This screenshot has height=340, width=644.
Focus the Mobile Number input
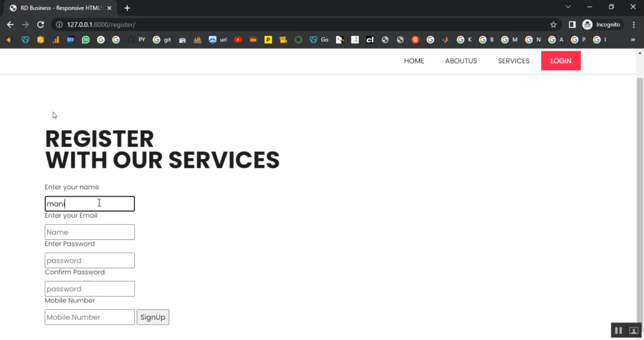(90, 317)
